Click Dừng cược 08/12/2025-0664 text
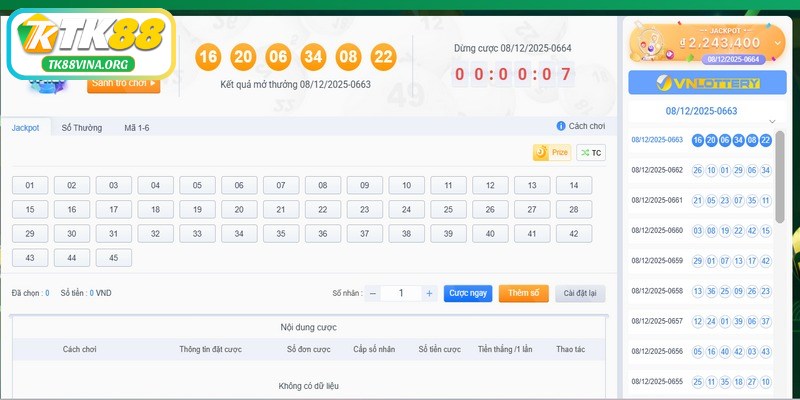The image size is (800, 400). (x=513, y=48)
